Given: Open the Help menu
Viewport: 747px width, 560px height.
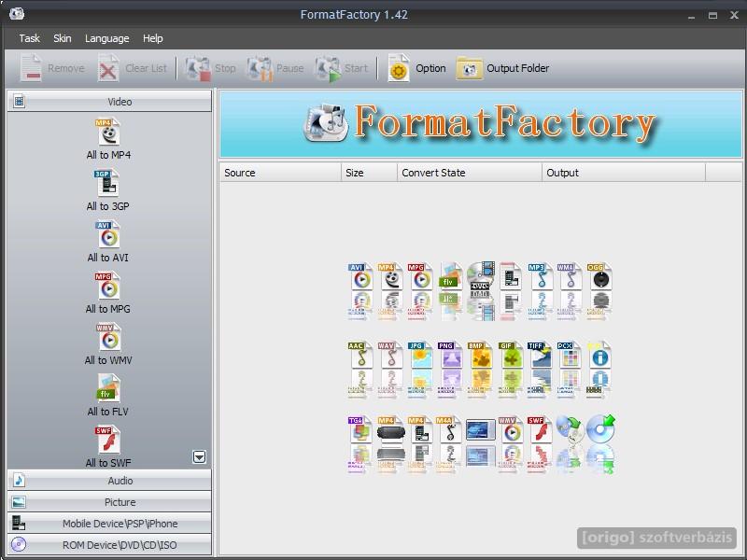Looking at the screenshot, I should pos(152,38).
